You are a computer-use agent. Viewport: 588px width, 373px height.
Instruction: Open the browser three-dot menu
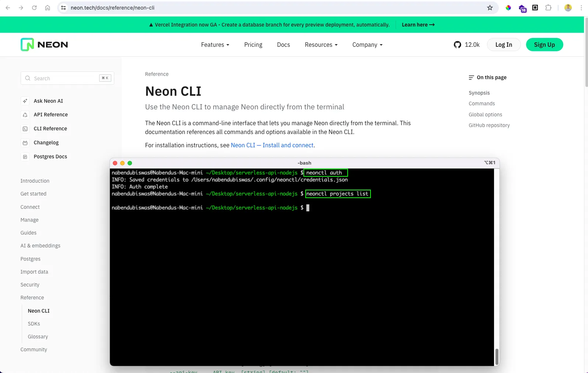581,8
